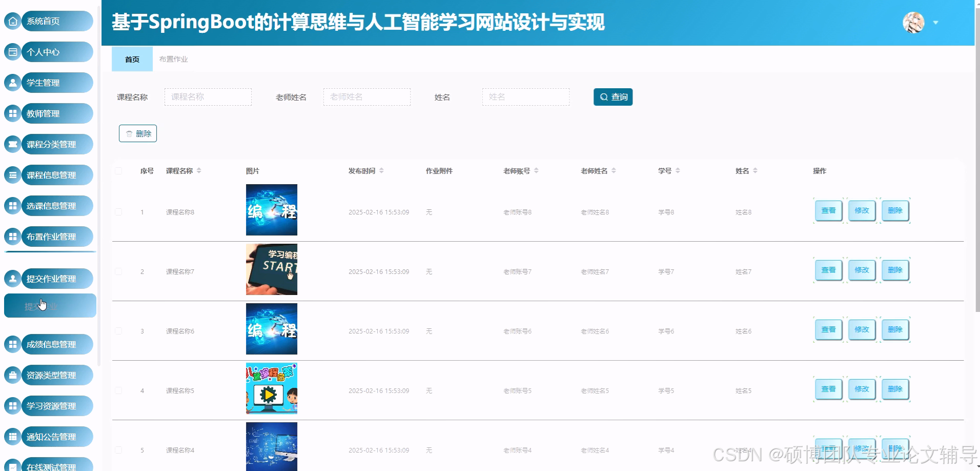Click 修改 for 课程名称6 row

[x=862, y=329]
